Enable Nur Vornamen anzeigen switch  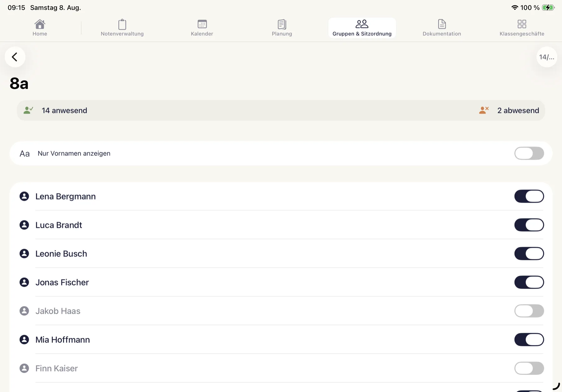coord(529,153)
